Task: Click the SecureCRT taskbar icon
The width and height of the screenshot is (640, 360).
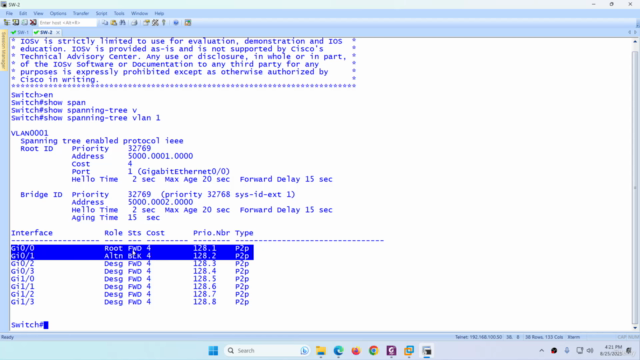Action: pos(427,351)
